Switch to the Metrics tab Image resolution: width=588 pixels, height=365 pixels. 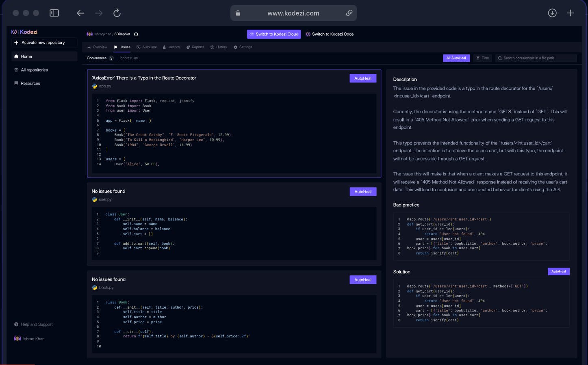(x=171, y=47)
